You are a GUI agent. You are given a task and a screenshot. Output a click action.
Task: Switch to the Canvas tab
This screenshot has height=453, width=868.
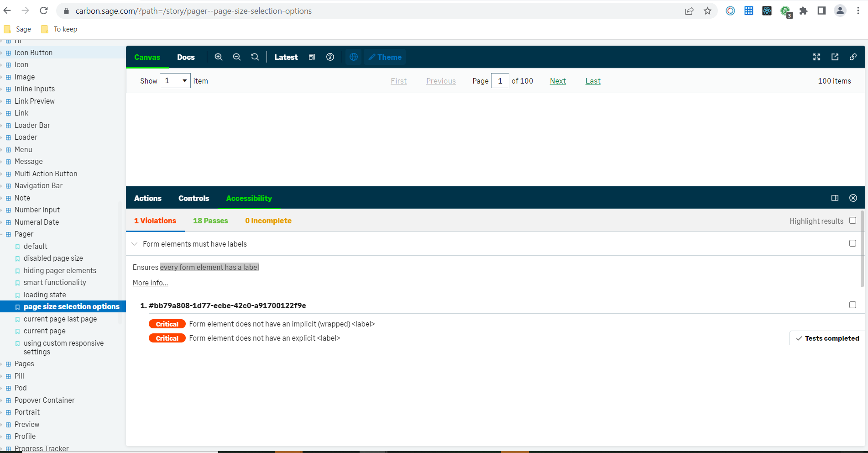pos(147,57)
